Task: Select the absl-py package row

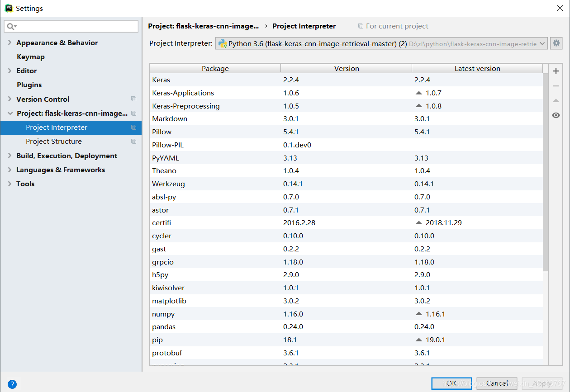Action: click(x=347, y=197)
